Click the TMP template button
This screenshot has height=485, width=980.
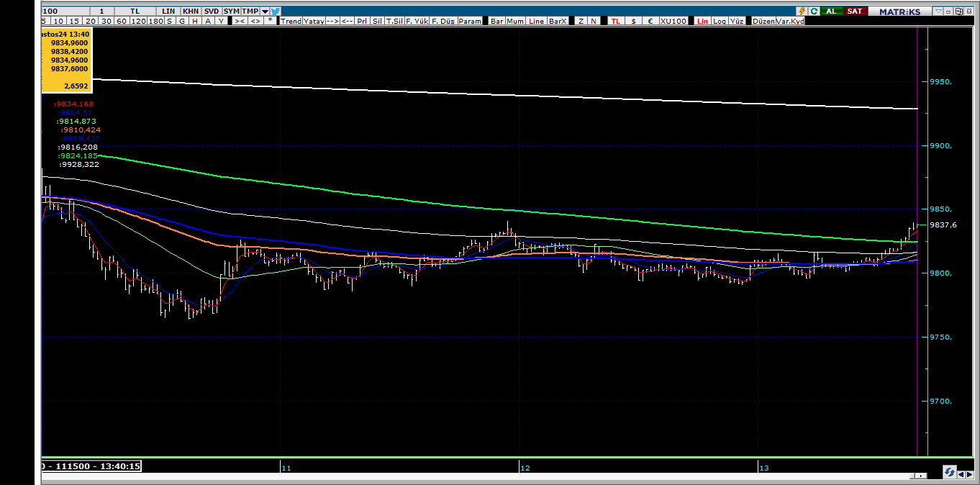(250, 11)
